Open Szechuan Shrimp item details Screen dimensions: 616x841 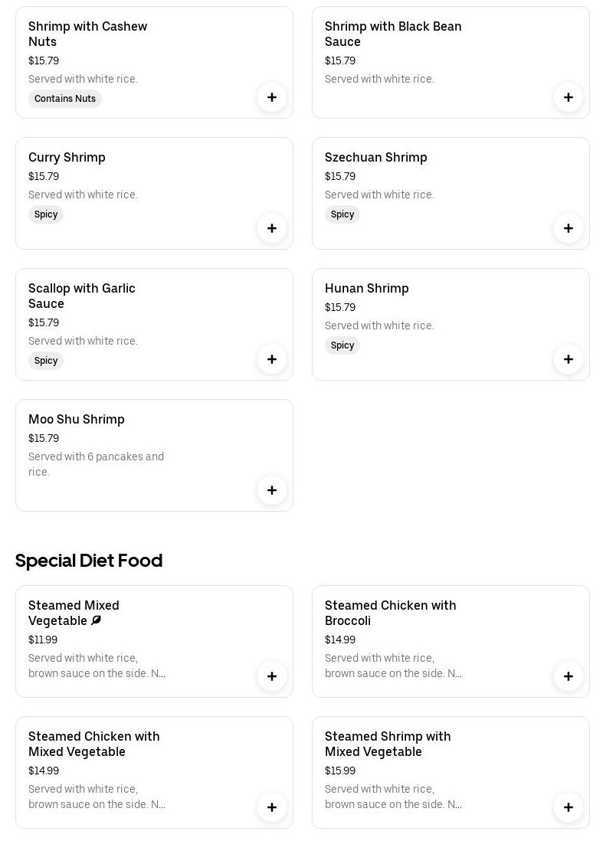pos(375,157)
